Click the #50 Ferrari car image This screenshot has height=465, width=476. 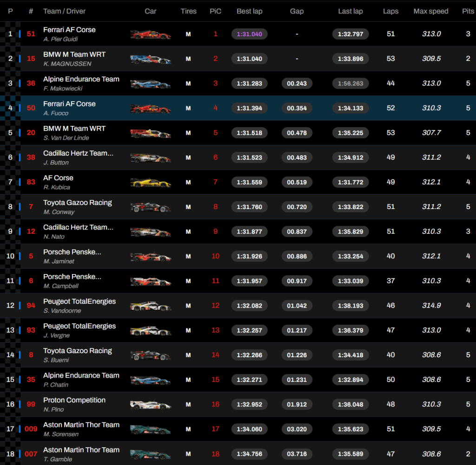[151, 108]
